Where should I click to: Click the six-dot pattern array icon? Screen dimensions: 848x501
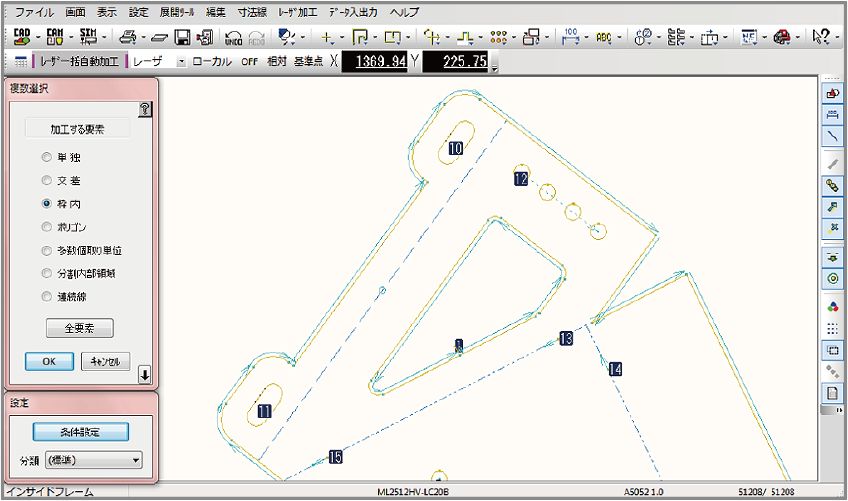(498, 37)
